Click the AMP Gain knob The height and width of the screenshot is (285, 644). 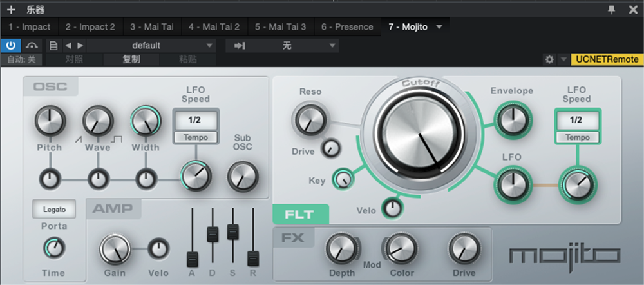pyautogui.click(x=115, y=250)
